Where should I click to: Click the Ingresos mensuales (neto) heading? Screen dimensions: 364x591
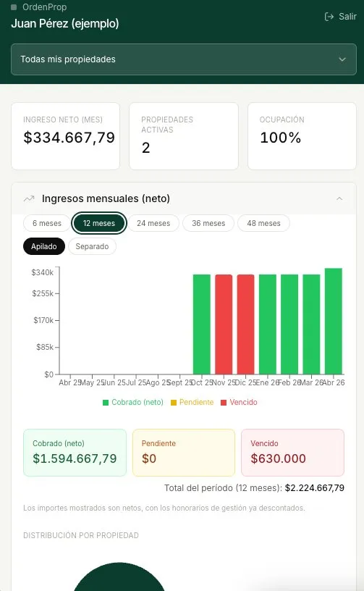click(106, 198)
